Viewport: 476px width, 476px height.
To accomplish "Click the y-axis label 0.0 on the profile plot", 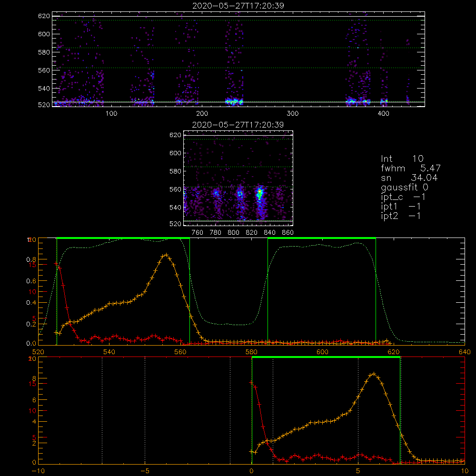I will click(31, 344).
